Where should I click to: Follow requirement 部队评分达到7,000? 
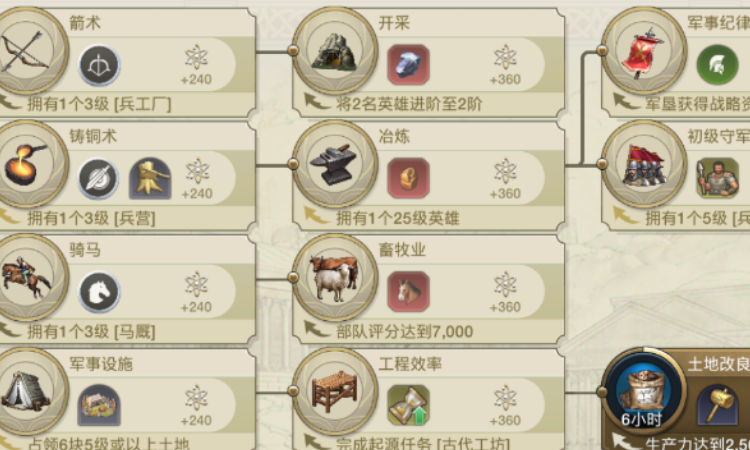(404, 331)
